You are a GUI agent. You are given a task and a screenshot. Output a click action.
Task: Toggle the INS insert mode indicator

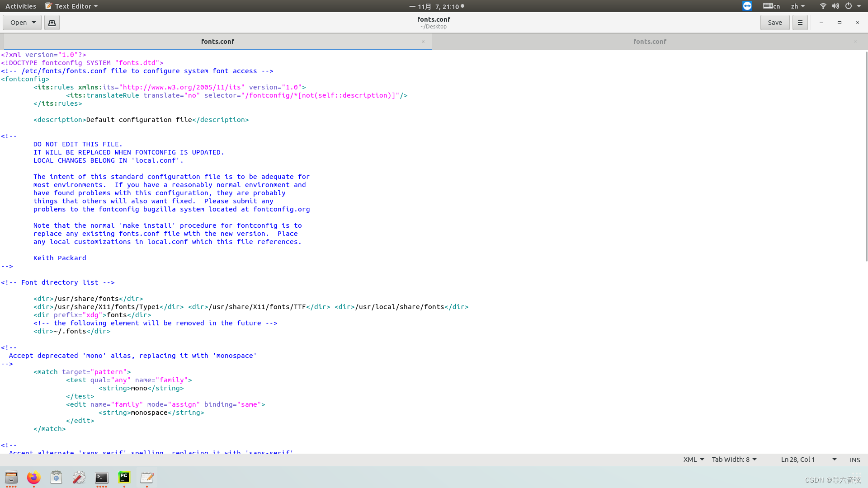[855, 460]
